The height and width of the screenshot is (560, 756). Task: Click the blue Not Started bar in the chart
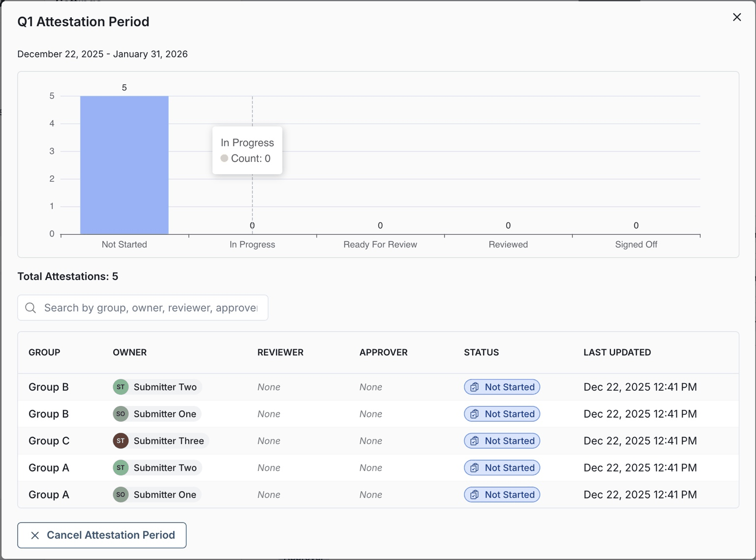[124, 165]
